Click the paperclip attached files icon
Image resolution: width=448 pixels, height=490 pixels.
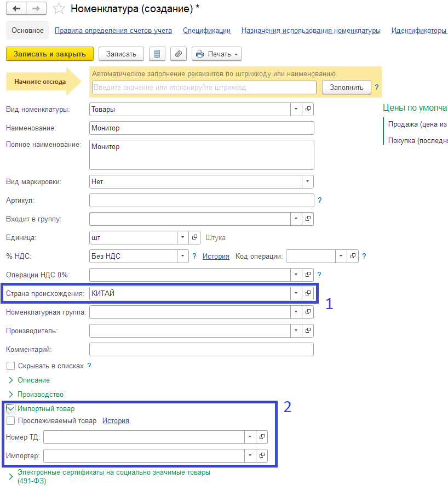tap(179, 54)
